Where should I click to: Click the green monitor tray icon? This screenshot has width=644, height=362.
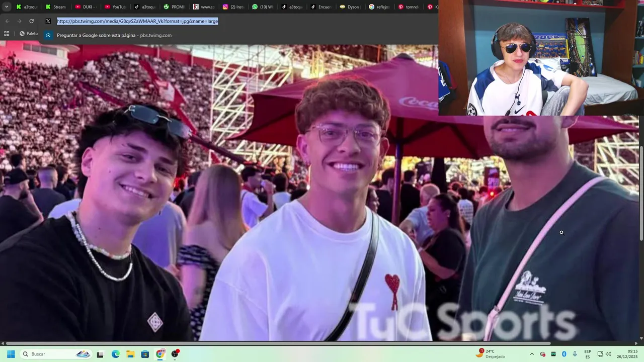(553, 354)
